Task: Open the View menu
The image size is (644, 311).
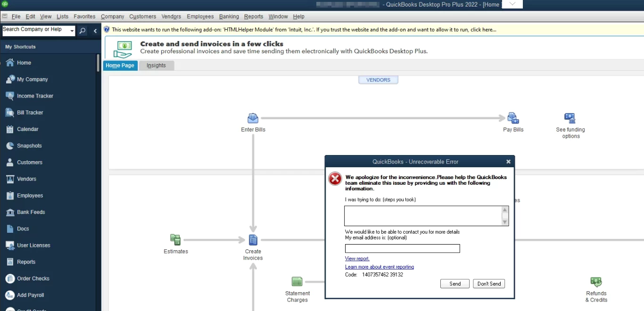Action: point(46,16)
